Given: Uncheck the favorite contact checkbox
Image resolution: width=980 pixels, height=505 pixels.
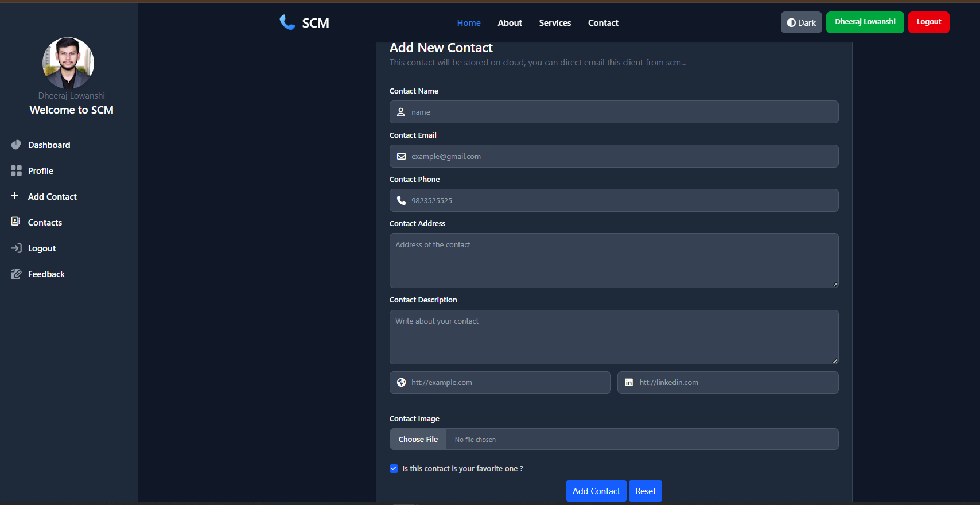Looking at the screenshot, I should (x=394, y=468).
